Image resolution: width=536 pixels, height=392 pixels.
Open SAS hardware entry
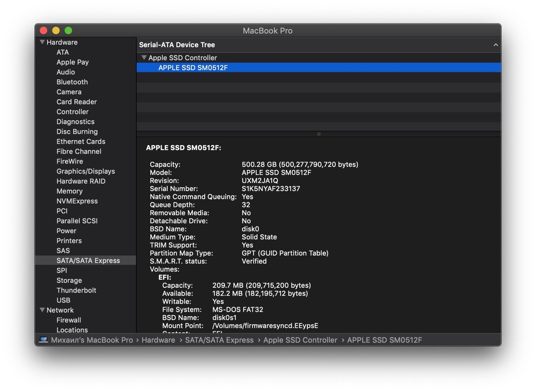click(x=63, y=251)
